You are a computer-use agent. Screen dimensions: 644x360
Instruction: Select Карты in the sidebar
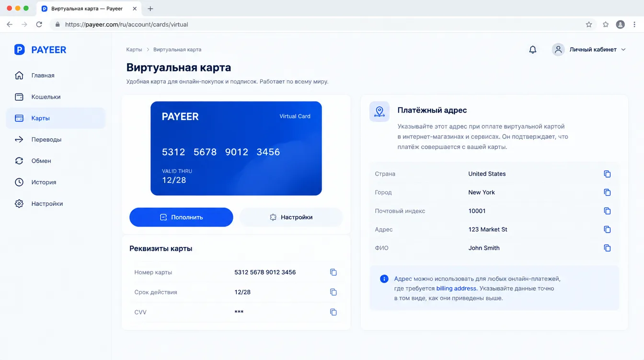click(x=56, y=118)
